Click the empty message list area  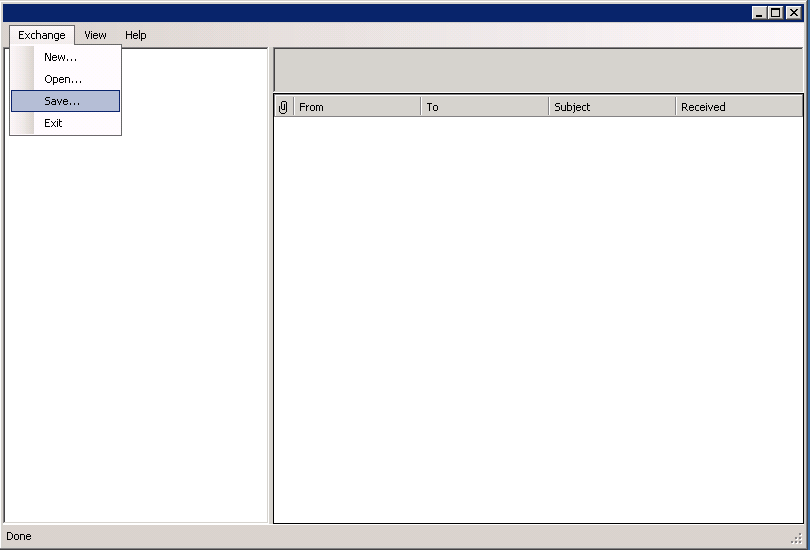[538, 320]
